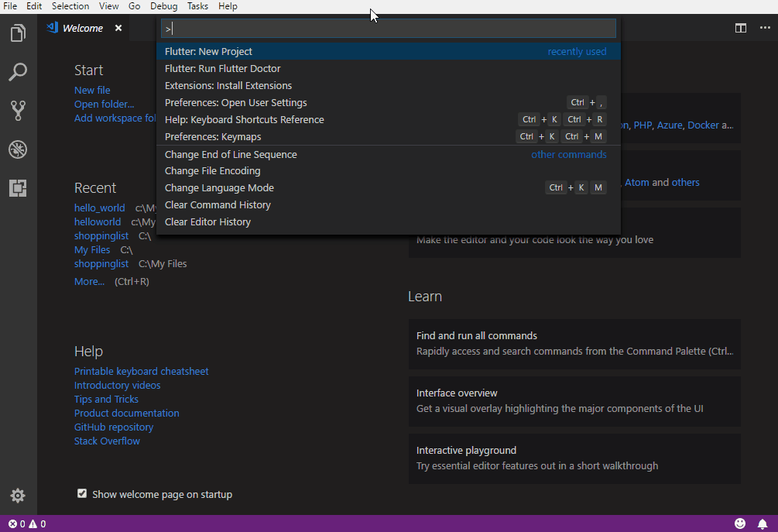Image resolution: width=778 pixels, height=532 pixels.
Task: Select Flutter: Run Flutter Doctor command
Action: tap(224, 68)
